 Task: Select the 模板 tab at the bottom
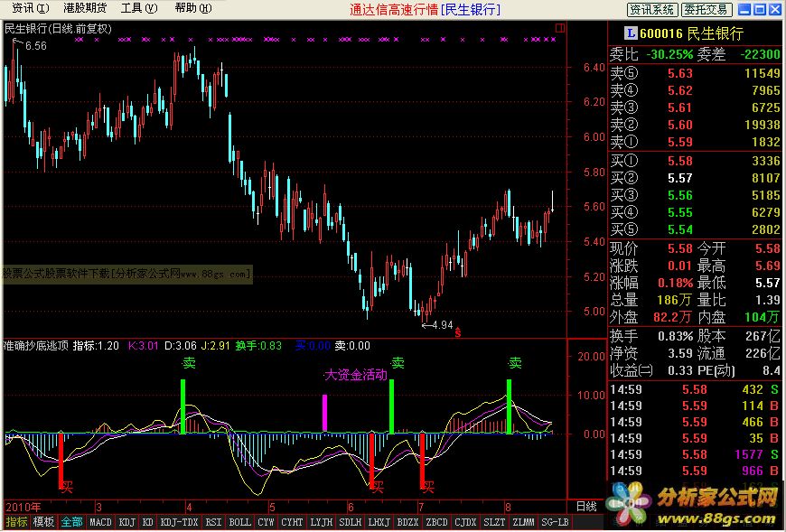[43, 522]
